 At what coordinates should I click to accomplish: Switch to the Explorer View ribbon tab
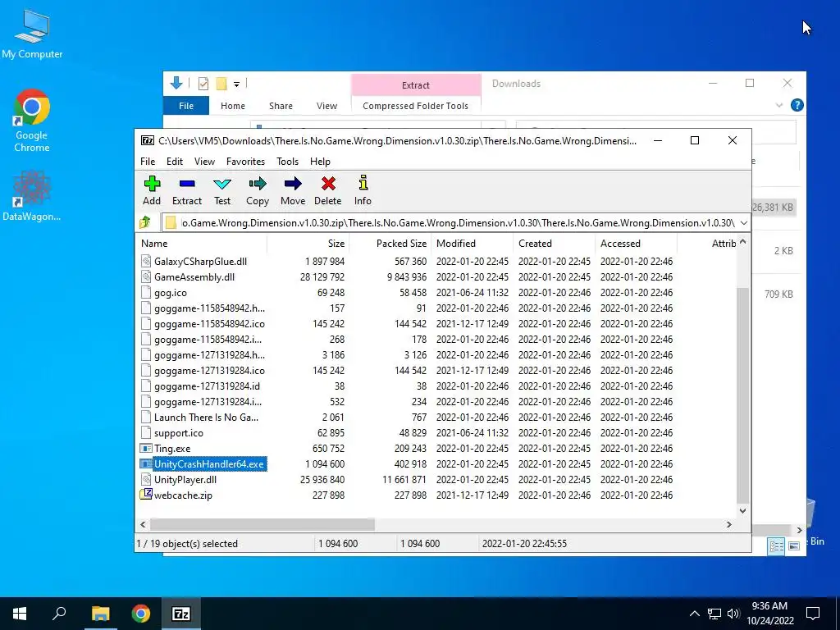[326, 106]
